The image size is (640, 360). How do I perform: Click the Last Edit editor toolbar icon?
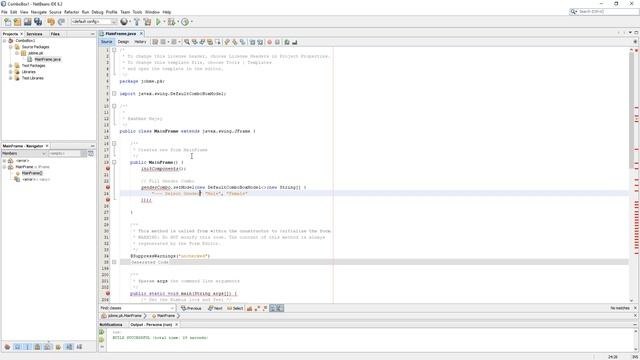pyautogui.click(x=155, y=42)
